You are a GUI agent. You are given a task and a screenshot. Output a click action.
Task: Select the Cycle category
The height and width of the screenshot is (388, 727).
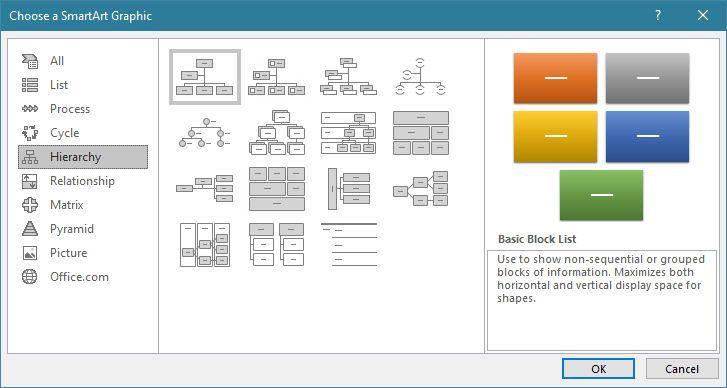83,133
